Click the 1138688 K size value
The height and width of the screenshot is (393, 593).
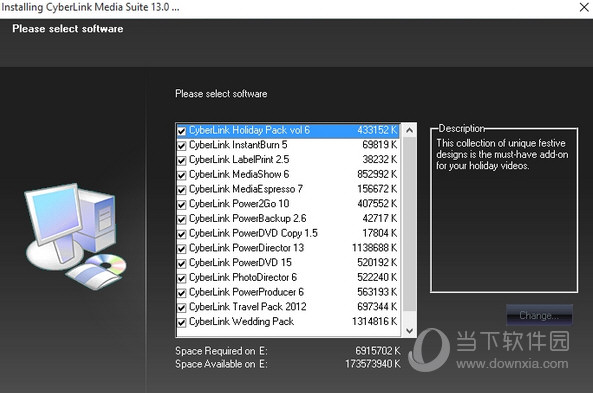coord(374,248)
